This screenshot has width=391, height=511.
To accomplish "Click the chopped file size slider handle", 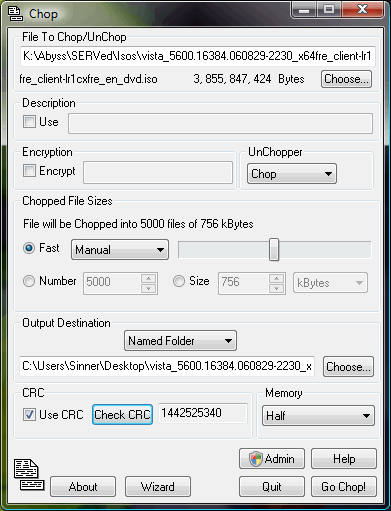I will tap(274, 249).
